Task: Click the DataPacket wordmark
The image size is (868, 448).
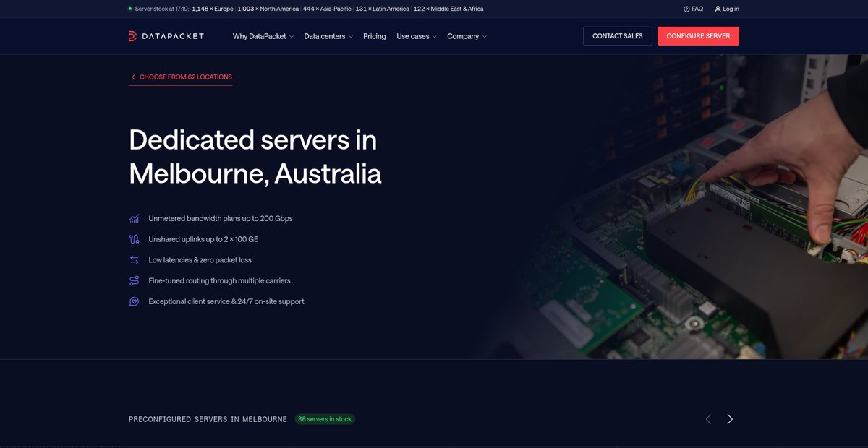Action: 172,36
